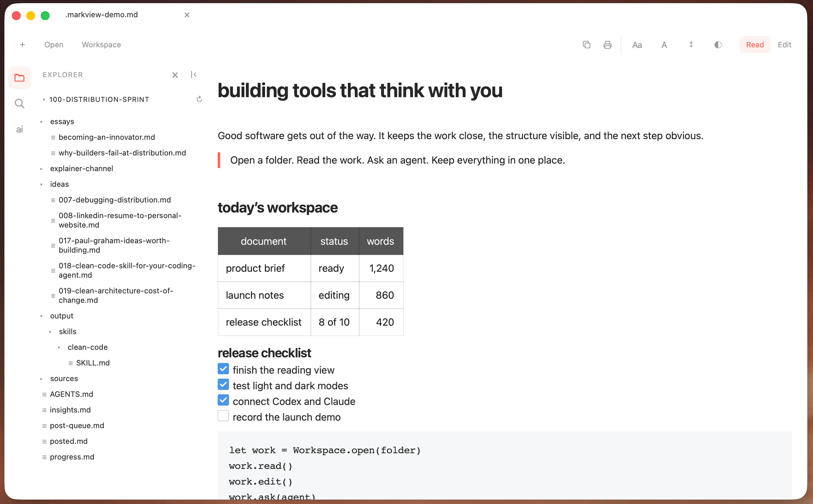Collapse the essays folder
The image size is (813, 504).
[x=41, y=122]
